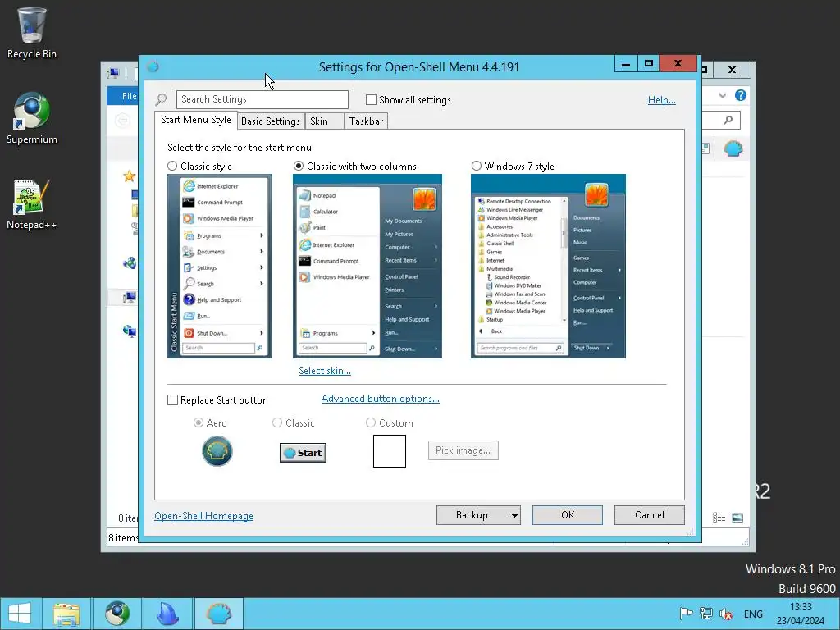Open the Skin tab
Viewport: 840px width, 630px height.
pyautogui.click(x=324, y=121)
